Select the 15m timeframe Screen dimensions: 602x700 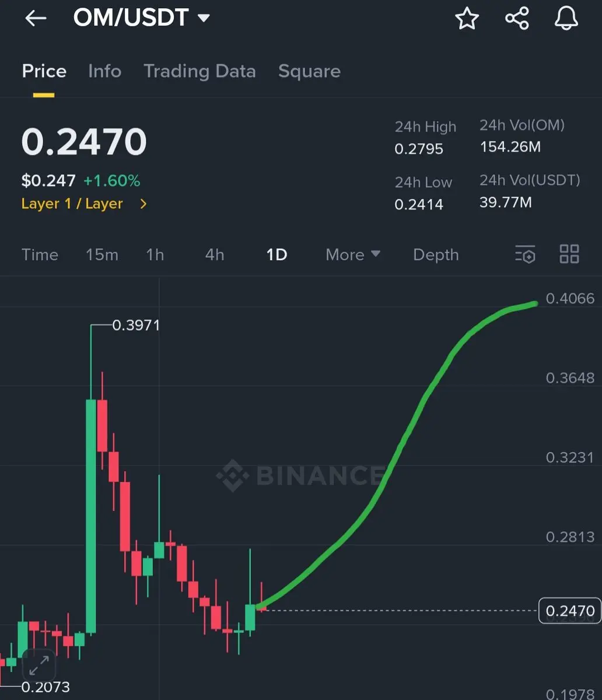coord(102,254)
